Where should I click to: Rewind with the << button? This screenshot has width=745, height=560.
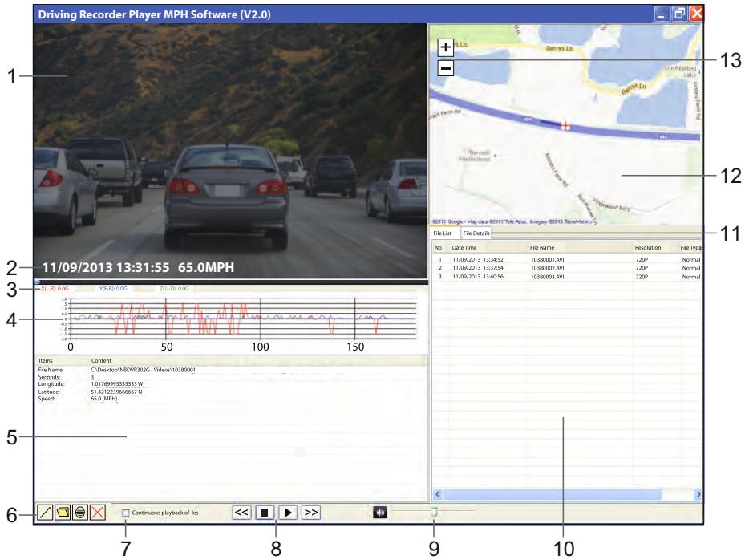pos(241,513)
